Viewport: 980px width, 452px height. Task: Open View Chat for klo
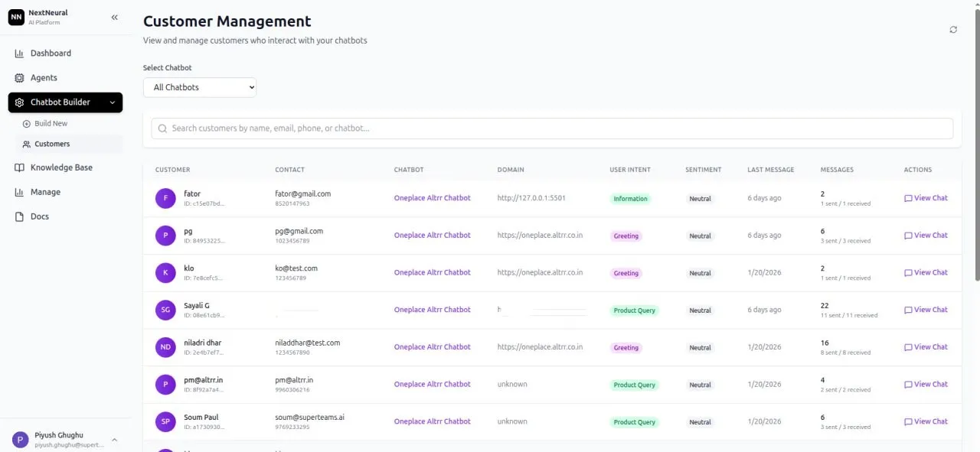(926, 273)
